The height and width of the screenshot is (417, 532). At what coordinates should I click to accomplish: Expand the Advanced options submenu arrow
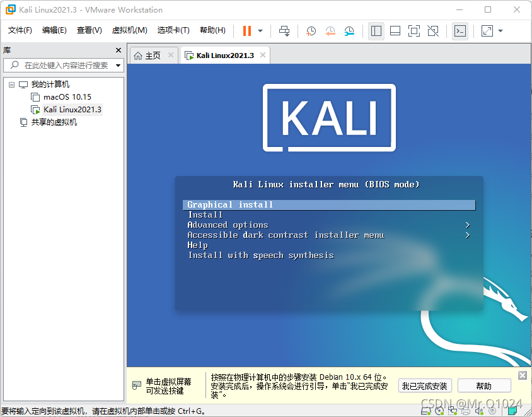tap(468, 225)
